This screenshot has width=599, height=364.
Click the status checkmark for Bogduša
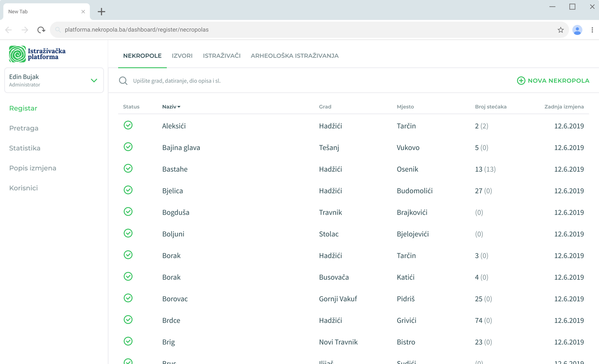[x=128, y=212]
